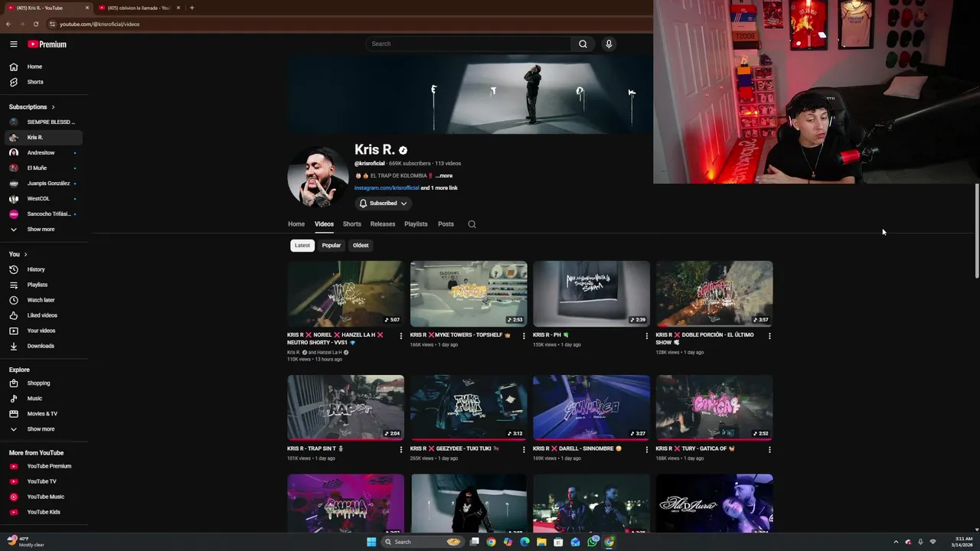Open options for TOPSHELF video

pos(524,336)
